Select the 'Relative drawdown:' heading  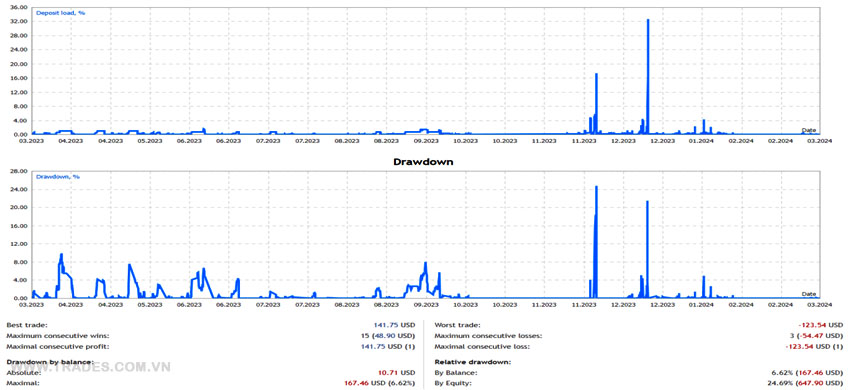pyautogui.click(x=473, y=361)
